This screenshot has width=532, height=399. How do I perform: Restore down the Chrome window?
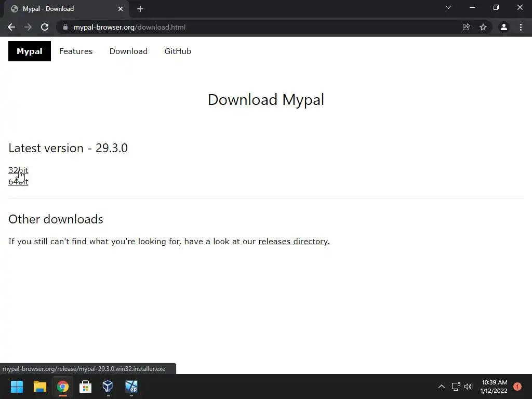[x=496, y=7]
